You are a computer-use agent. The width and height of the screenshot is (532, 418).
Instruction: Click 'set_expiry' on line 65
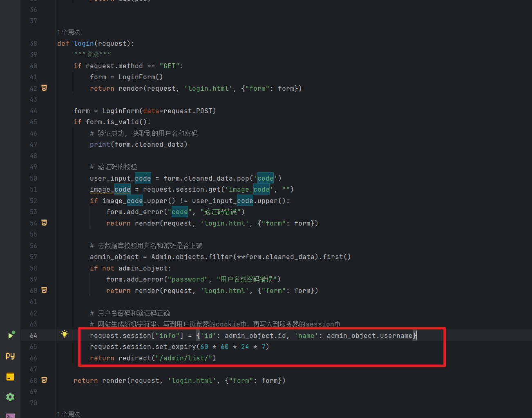click(176, 346)
